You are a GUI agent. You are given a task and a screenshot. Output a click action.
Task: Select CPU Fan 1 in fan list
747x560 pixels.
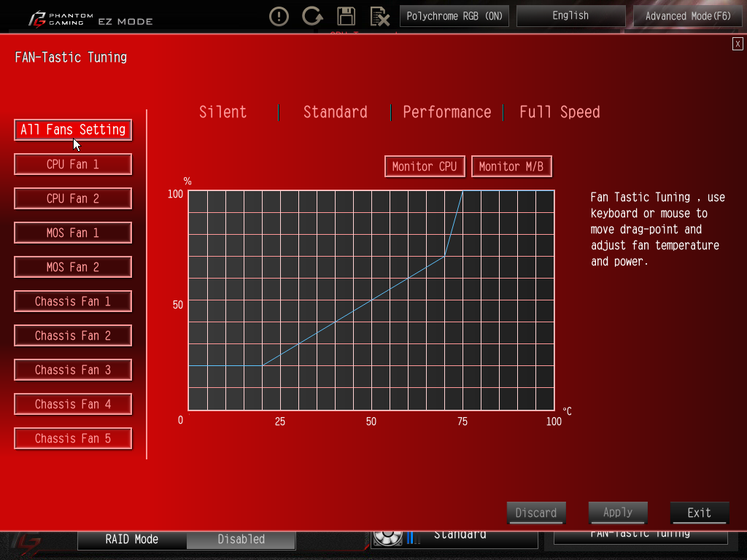(73, 164)
